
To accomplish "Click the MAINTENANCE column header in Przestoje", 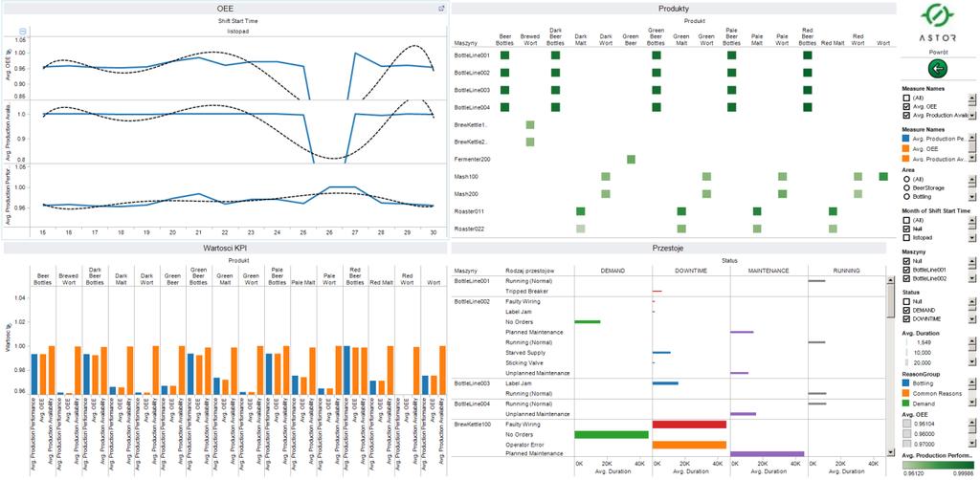I will (x=768, y=271).
